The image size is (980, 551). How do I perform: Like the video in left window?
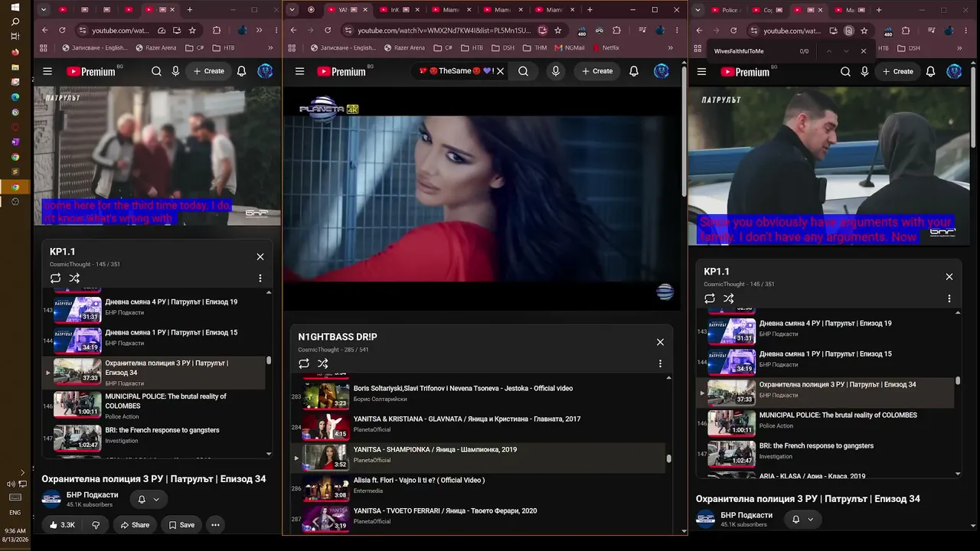(62, 525)
